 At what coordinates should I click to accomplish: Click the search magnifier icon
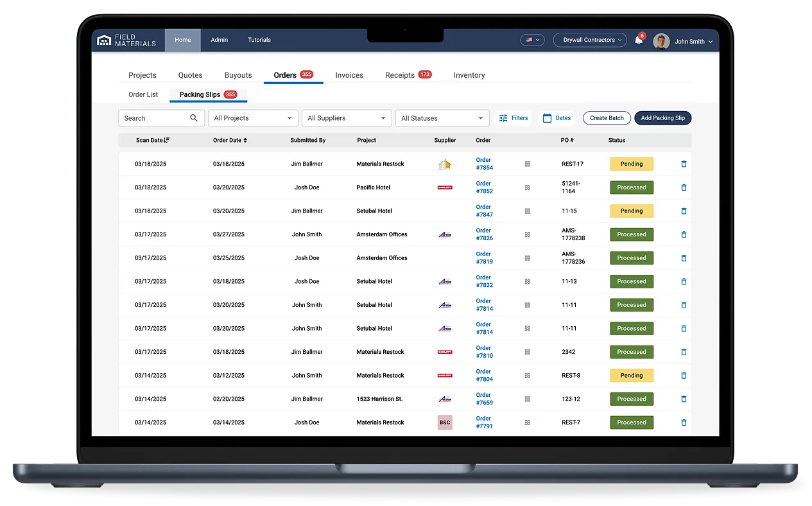(194, 118)
